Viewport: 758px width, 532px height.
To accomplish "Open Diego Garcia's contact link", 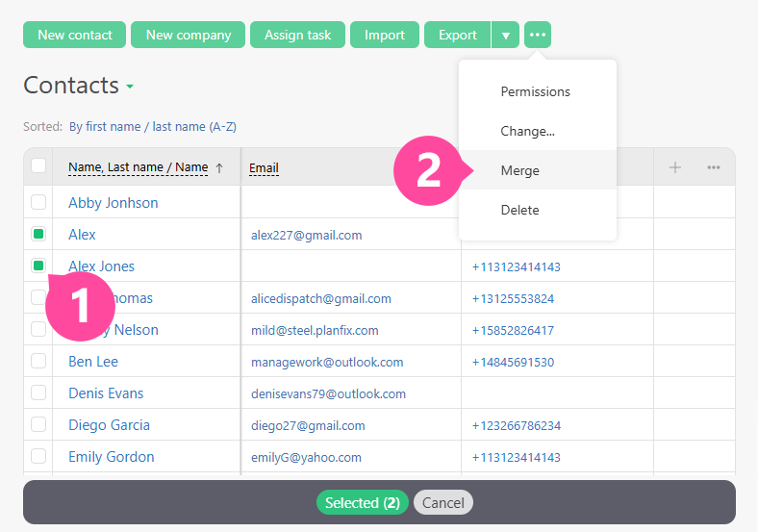I will (x=109, y=424).
